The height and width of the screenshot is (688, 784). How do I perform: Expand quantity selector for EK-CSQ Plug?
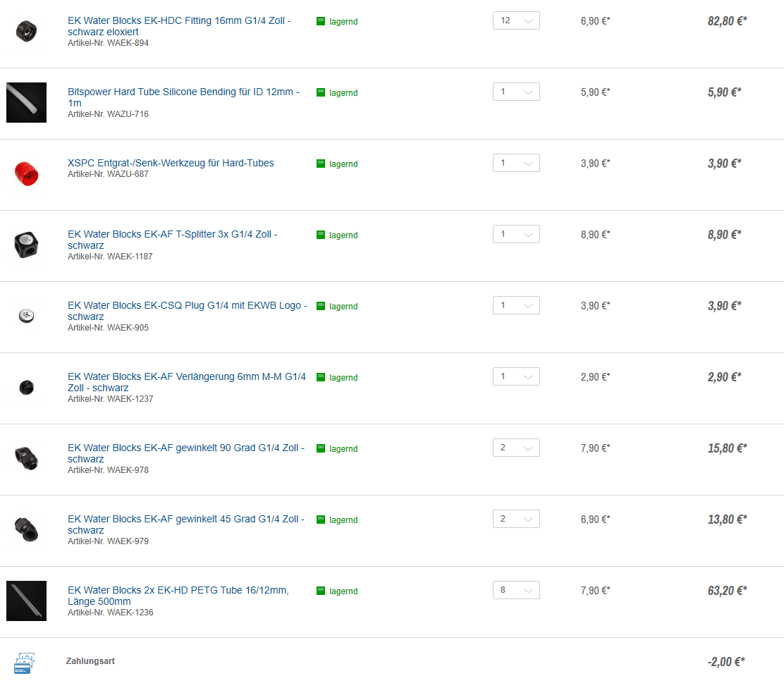click(516, 305)
